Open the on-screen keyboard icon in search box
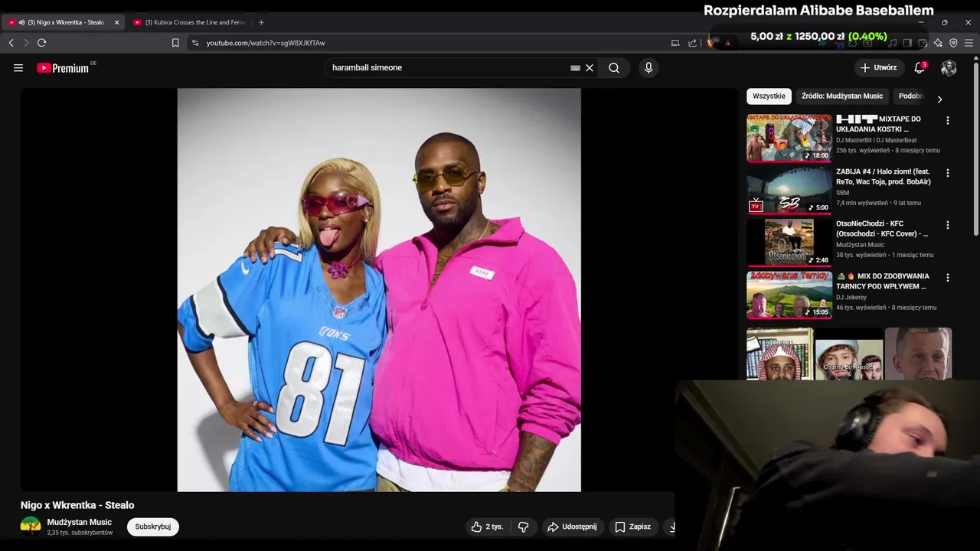 coord(575,67)
